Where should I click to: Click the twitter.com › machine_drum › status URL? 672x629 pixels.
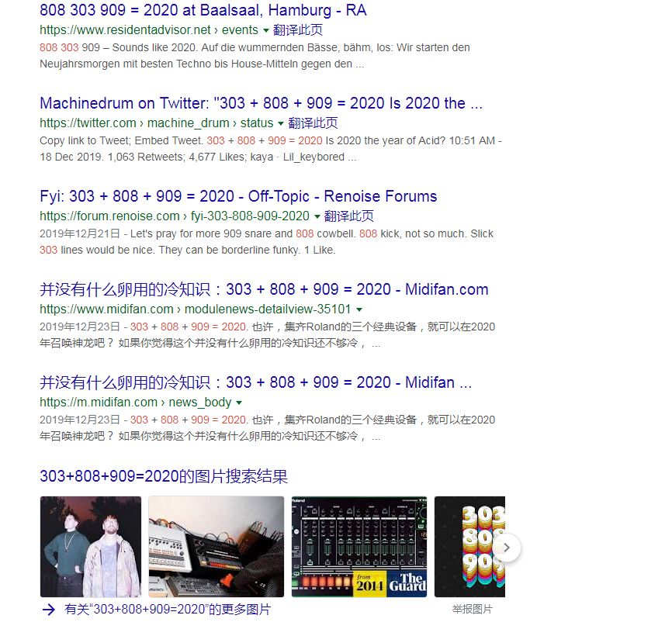pos(157,123)
